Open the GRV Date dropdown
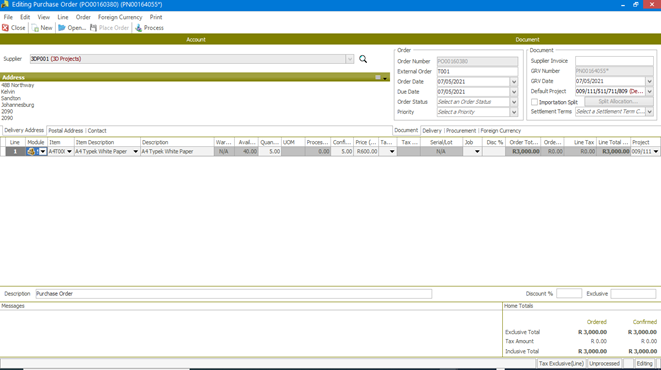The width and height of the screenshot is (661, 370). coord(650,81)
